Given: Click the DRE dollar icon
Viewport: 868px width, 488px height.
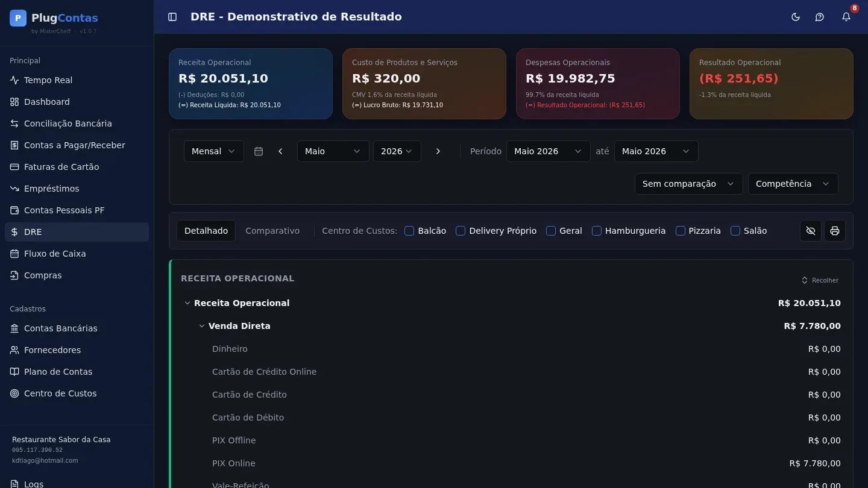Looking at the screenshot, I should [14, 232].
